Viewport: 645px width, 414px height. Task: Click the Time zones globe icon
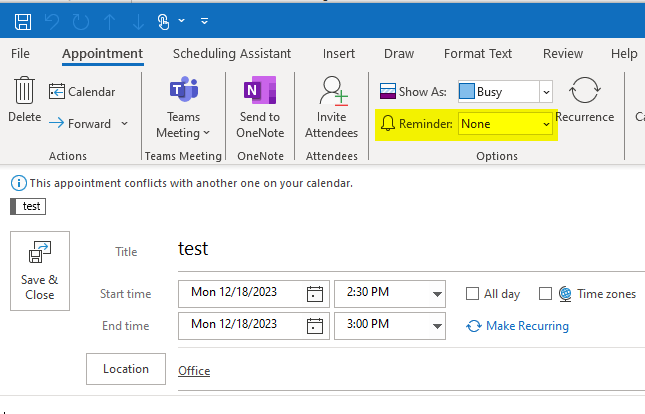click(565, 294)
